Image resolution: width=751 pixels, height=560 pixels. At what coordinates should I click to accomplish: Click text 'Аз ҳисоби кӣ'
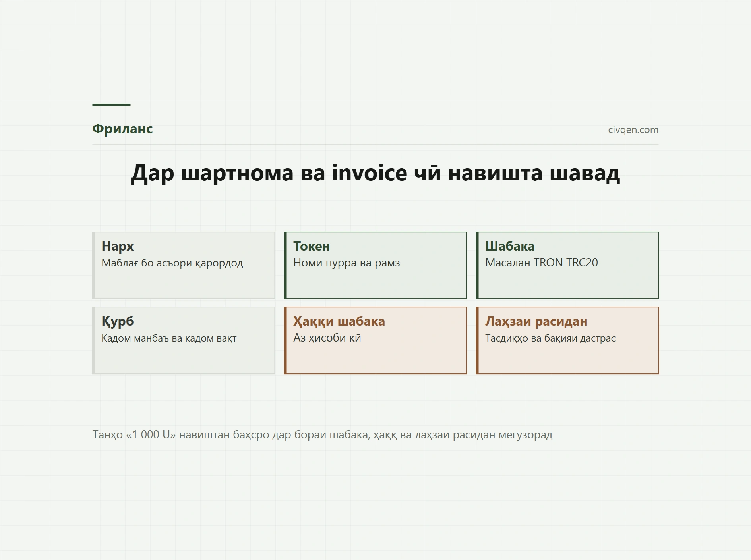327,338
